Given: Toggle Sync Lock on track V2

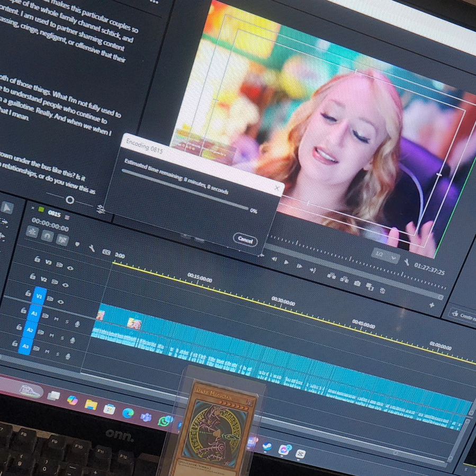Looking at the screenshot, I should pos(55,282).
